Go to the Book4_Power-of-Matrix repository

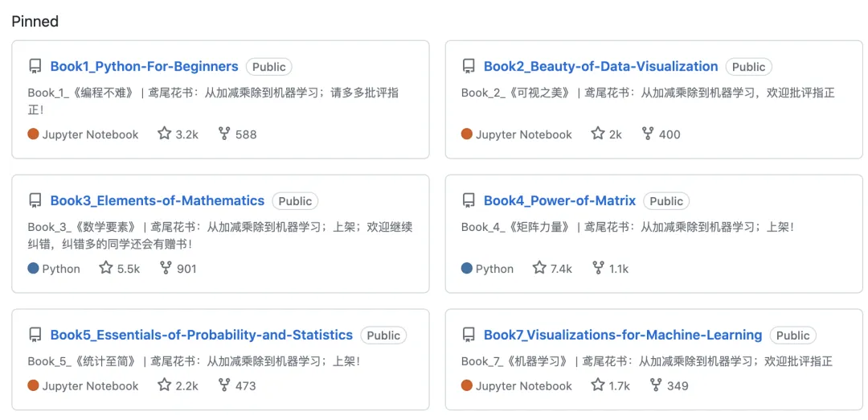pos(559,201)
